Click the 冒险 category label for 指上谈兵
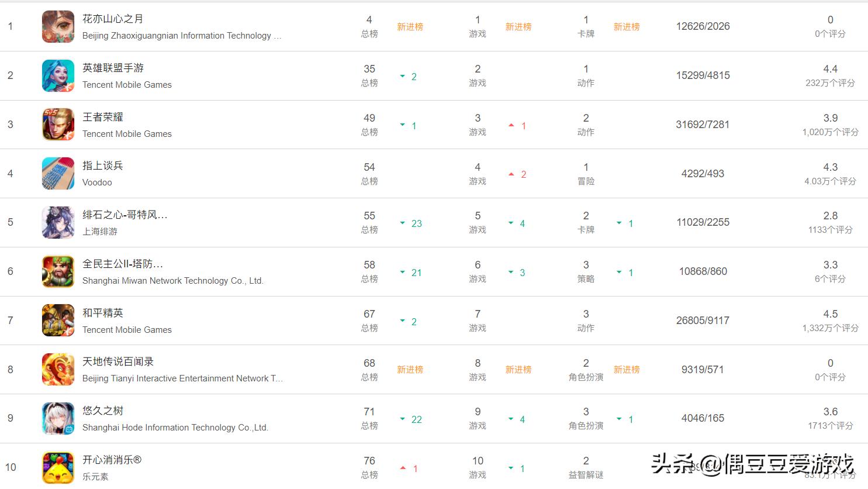This screenshot has width=868, height=489. coord(586,181)
